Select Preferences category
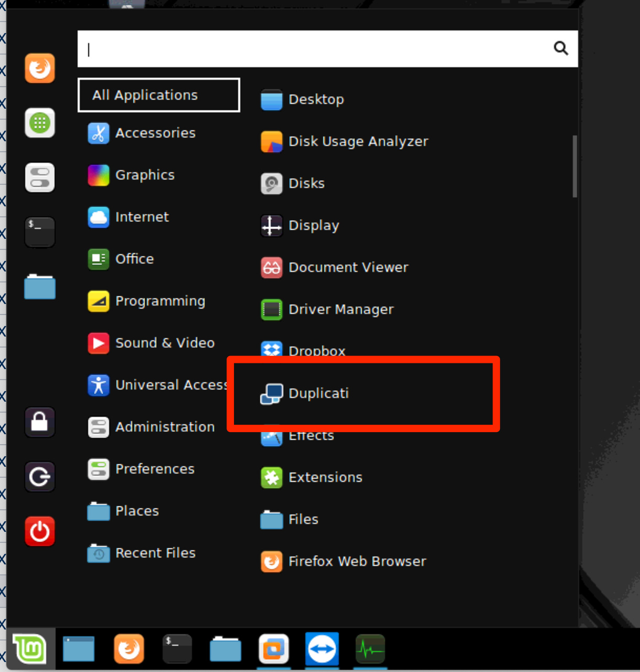The width and height of the screenshot is (640, 672). 141,469
